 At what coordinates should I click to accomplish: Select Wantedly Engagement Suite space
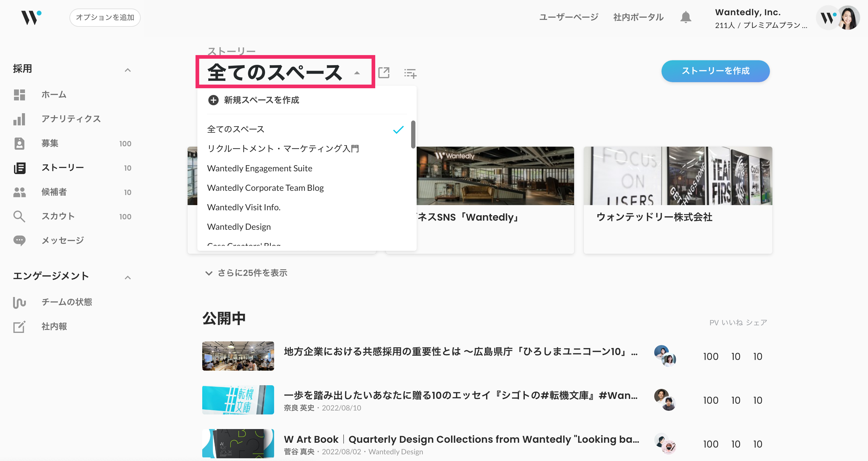259,168
